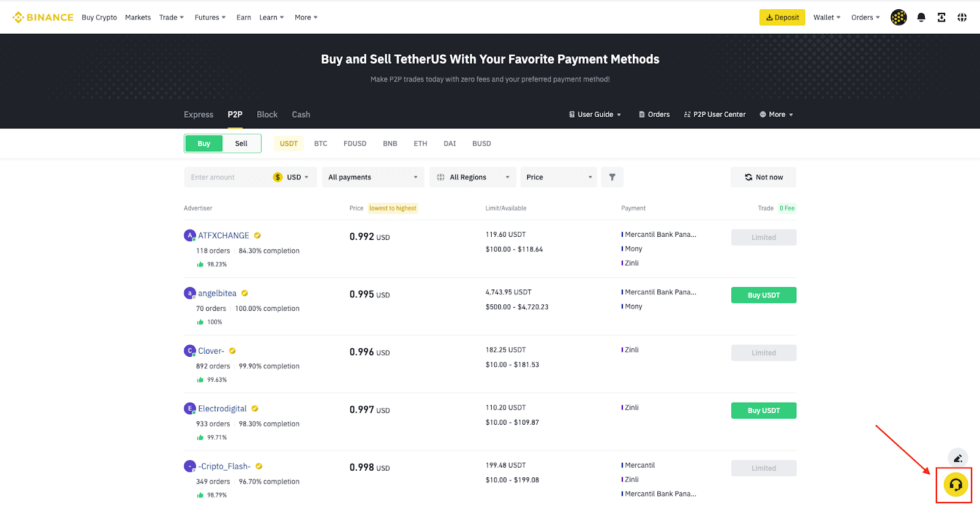Click Clover- advertiser avatar
Image resolution: width=980 pixels, height=508 pixels.
(x=190, y=351)
